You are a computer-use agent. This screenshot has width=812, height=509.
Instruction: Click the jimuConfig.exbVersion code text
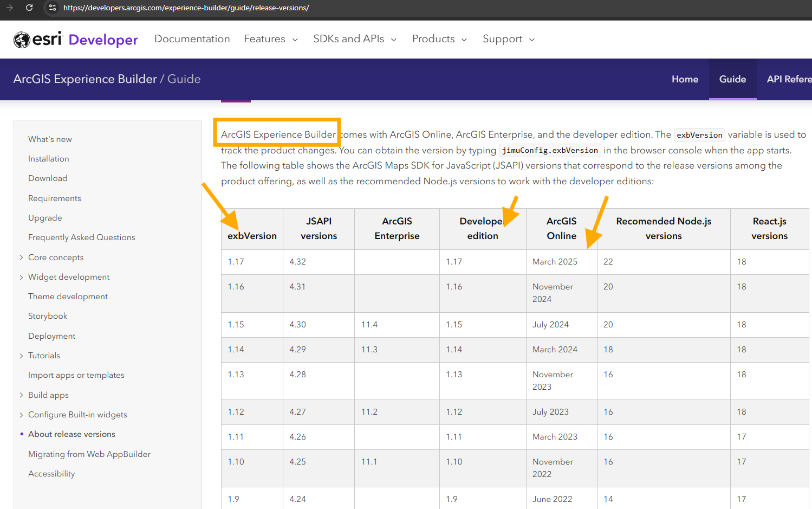tap(550, 150)
